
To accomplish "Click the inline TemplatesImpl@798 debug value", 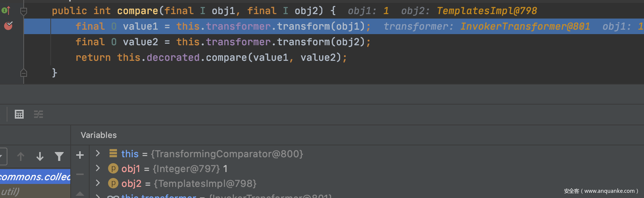I will click(x=486, y=11).
